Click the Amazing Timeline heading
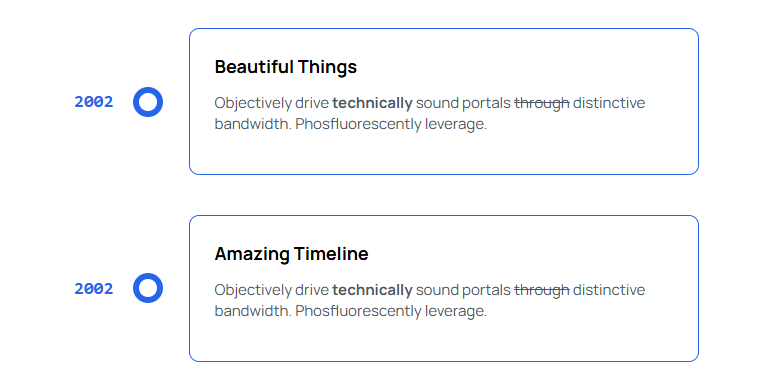 coord(291,254)
